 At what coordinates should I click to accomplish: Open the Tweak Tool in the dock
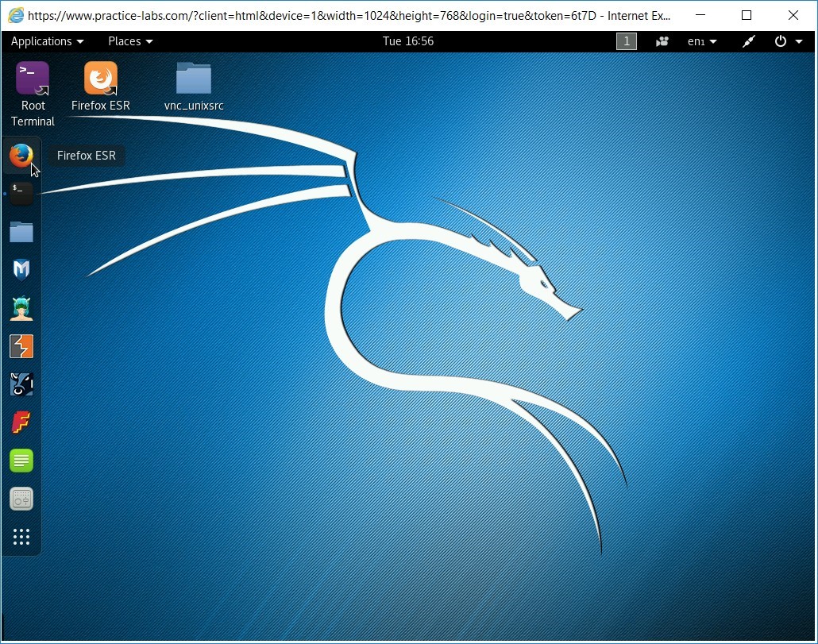(21, 499)
